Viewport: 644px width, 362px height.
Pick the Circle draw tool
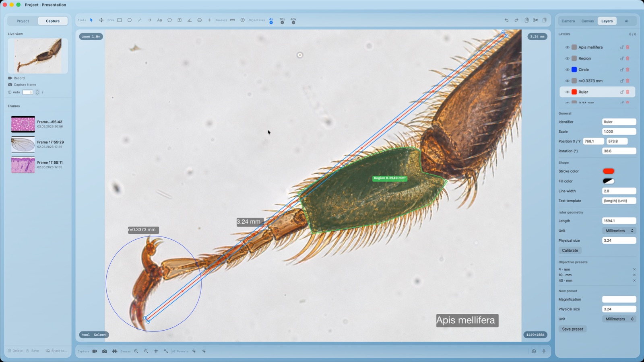pos(130,20)
